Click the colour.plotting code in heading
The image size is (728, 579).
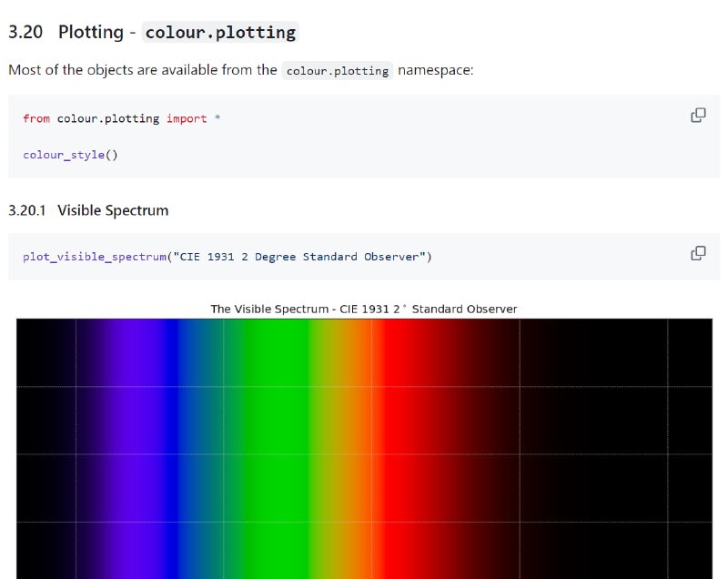(x=220, y=33)
